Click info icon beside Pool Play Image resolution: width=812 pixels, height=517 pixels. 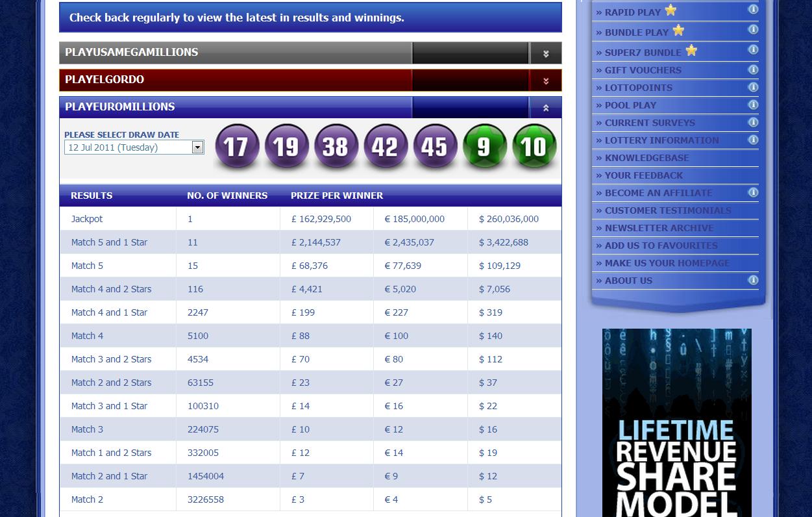coord(753,105)
